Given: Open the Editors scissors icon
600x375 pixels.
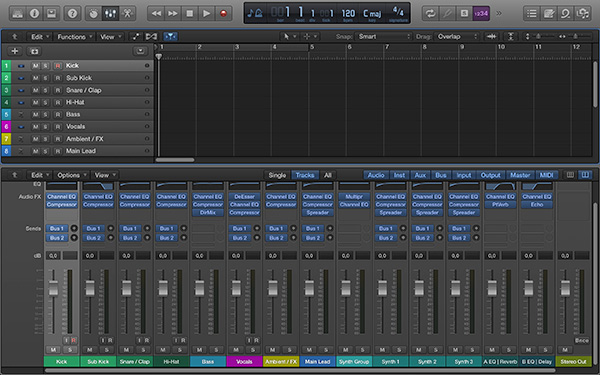Looking at the screenshot, I should coord(127,14).
